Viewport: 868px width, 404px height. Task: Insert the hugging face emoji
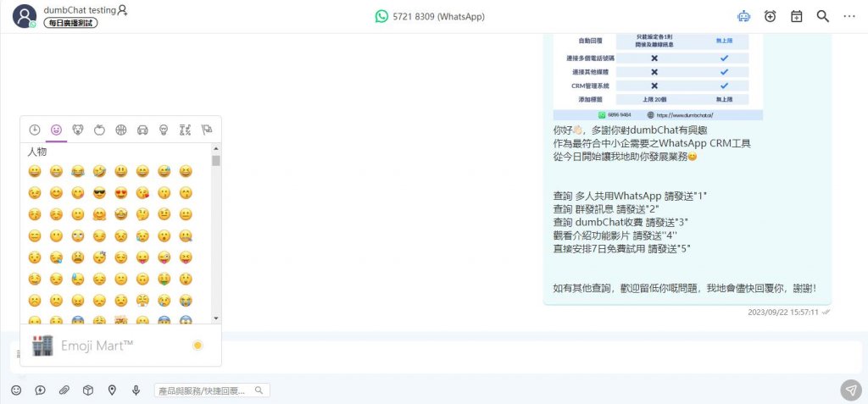[x=99, y=214]
